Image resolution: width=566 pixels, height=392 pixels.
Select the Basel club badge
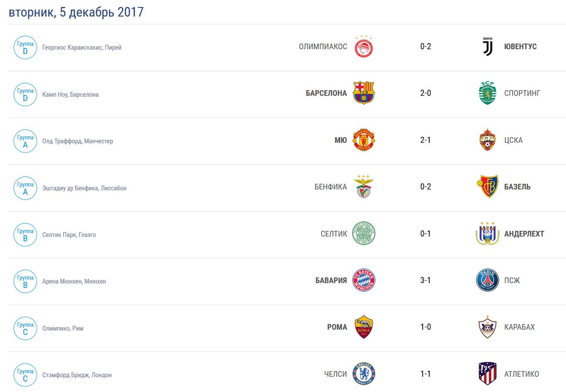(487, 186)
